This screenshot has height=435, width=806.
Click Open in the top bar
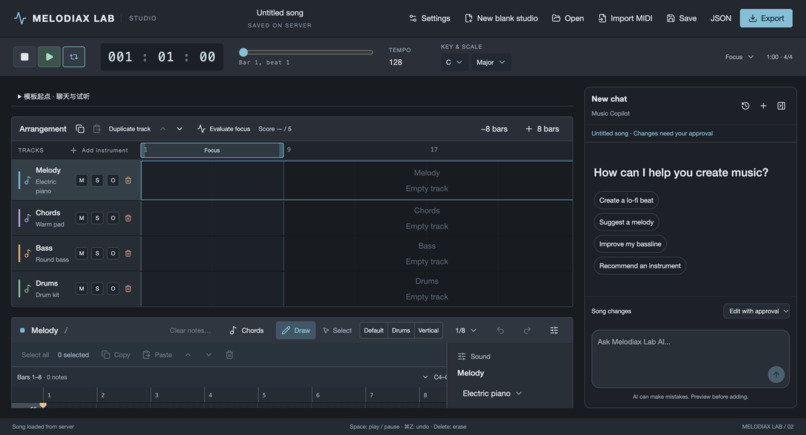point(568,19)
